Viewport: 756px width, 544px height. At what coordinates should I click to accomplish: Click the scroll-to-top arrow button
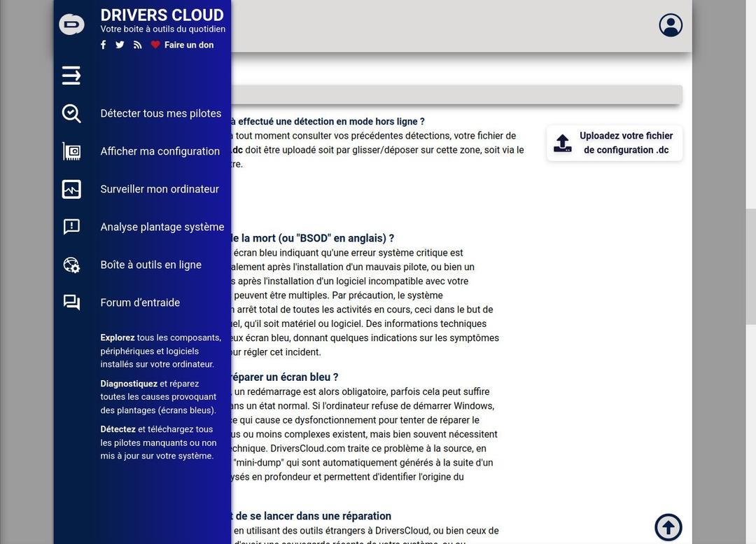pos(668,526)
